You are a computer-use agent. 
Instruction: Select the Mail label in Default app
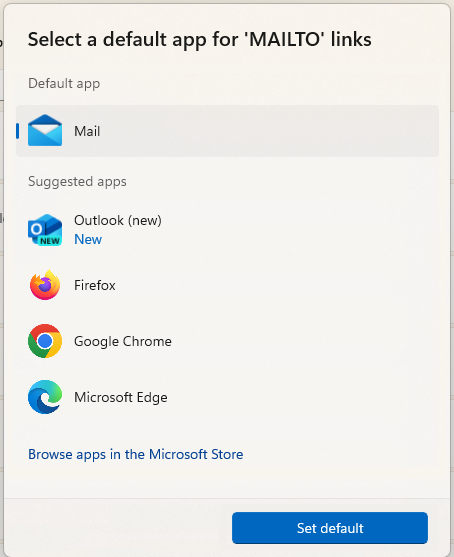[x=87, y=131]
